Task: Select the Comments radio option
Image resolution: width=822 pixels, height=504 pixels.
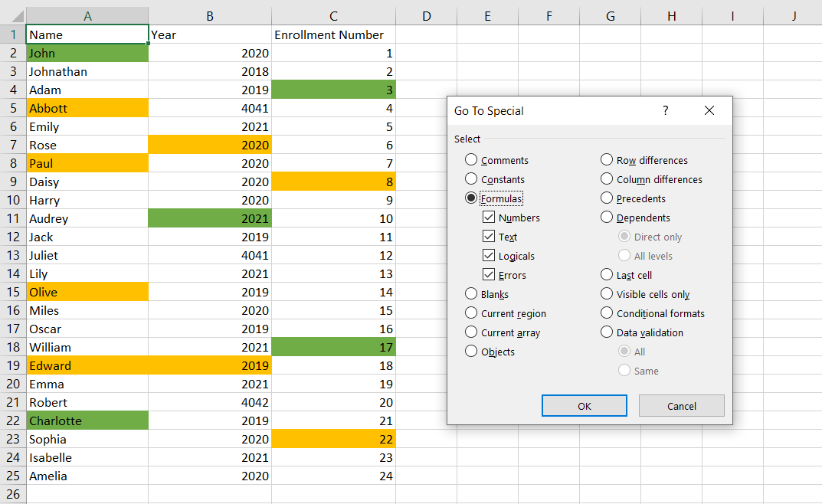Action: pyautogui.click(x=496, y=160)
